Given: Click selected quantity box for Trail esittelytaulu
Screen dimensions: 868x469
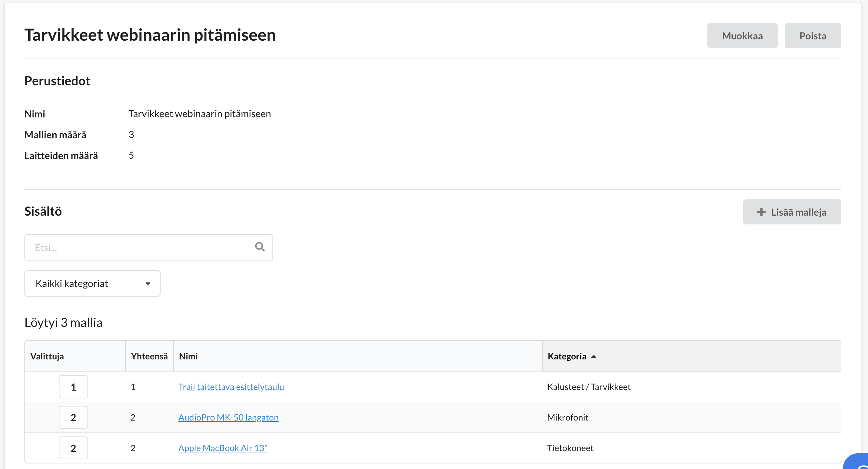Looking at the screenshot, I should [x=73, y=387].
